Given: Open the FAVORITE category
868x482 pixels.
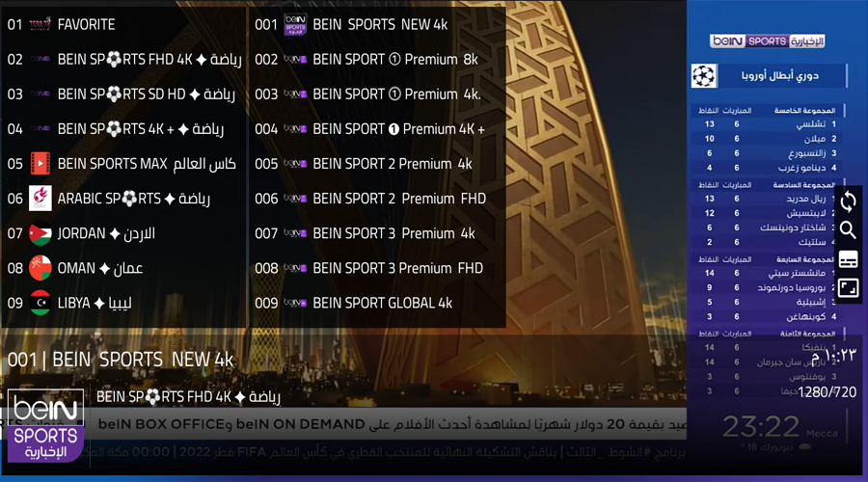Looking at the screenshot, I should [x=124, y=24].
